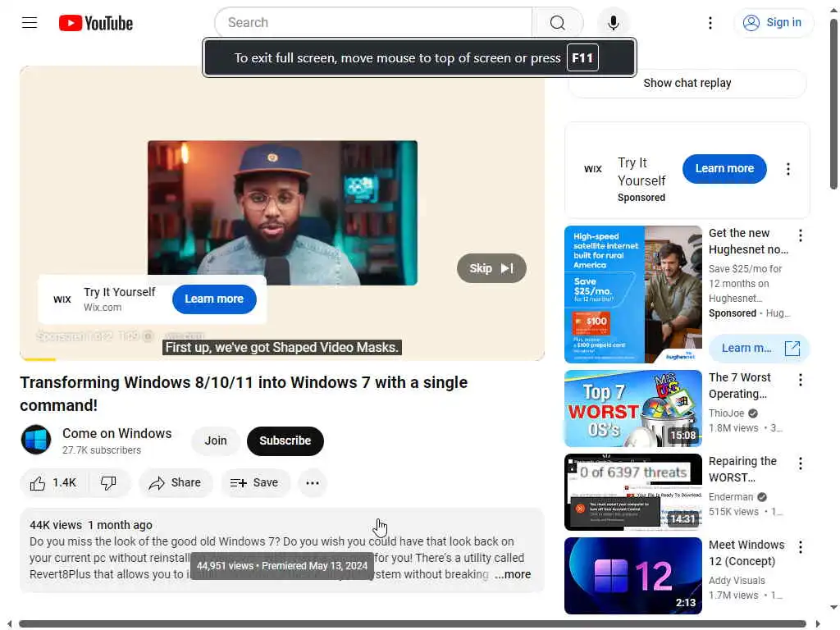The height and width of the screenshot is (630, 840).
Task: Open the hamburger guide menu
Action: (30, 22)
